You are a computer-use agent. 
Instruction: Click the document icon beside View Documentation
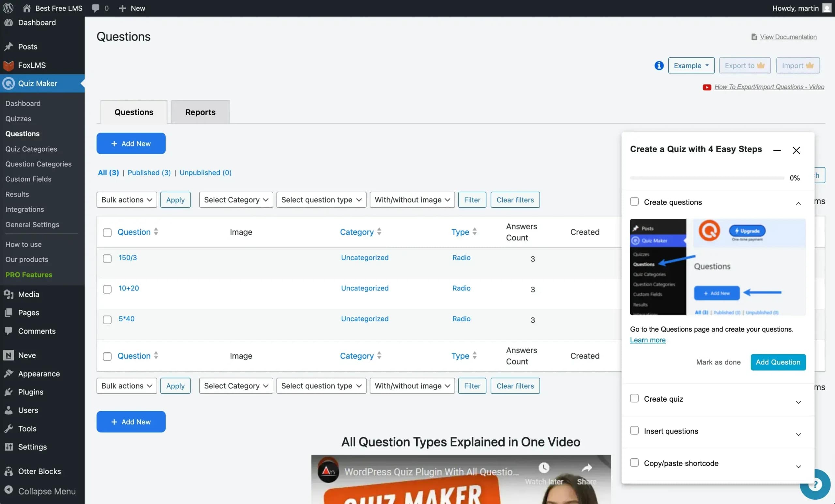[754, 37]
